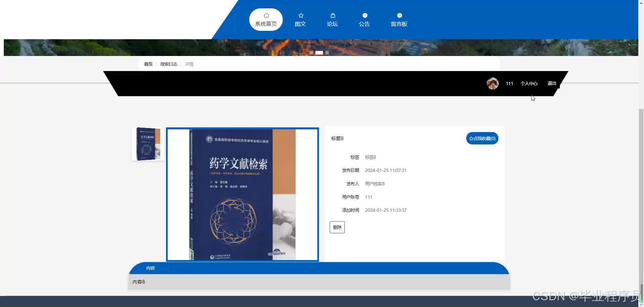Click the username 111 in black bar
644x307 pixels.
pyautogui.click(x=509, y=83)
